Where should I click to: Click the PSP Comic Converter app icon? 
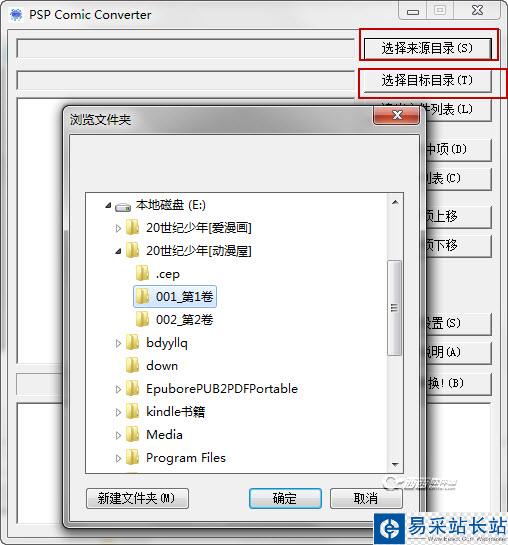click(x=16, y=15)
